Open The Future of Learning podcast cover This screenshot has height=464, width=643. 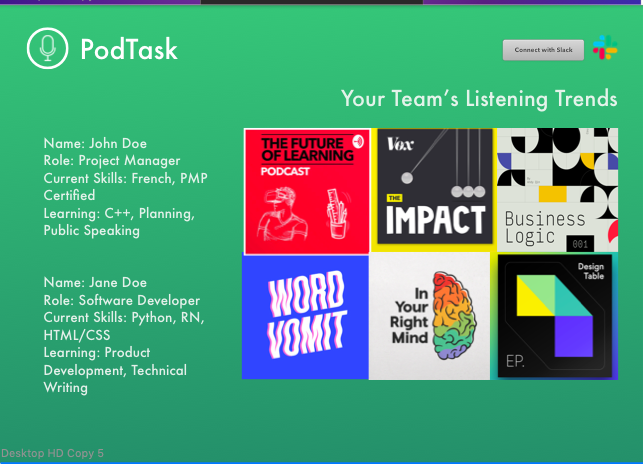307,191
